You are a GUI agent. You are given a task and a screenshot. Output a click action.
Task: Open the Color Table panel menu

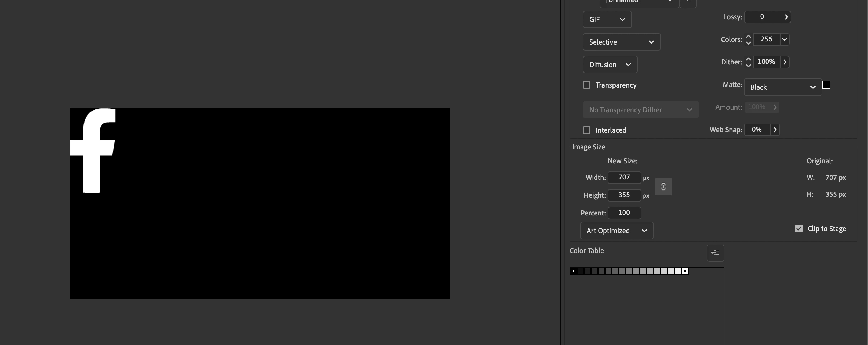(x=715, y=253)
